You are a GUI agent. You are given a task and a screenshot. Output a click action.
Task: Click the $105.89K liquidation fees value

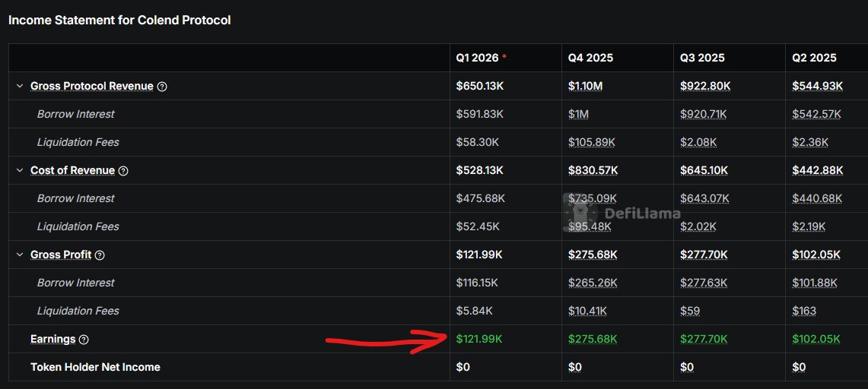[592, 143]
